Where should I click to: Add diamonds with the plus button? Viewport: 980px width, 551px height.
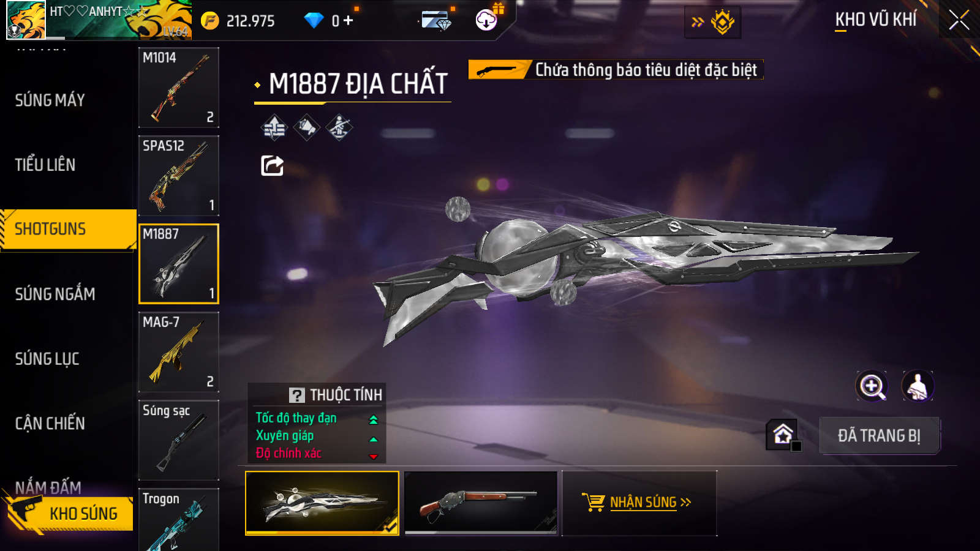tap(349, 21)
